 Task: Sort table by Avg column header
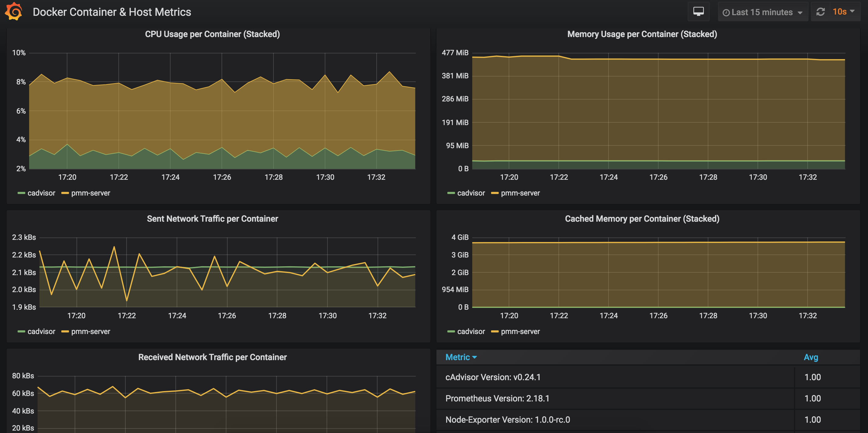pyautogui.click(x=810, y=357)
